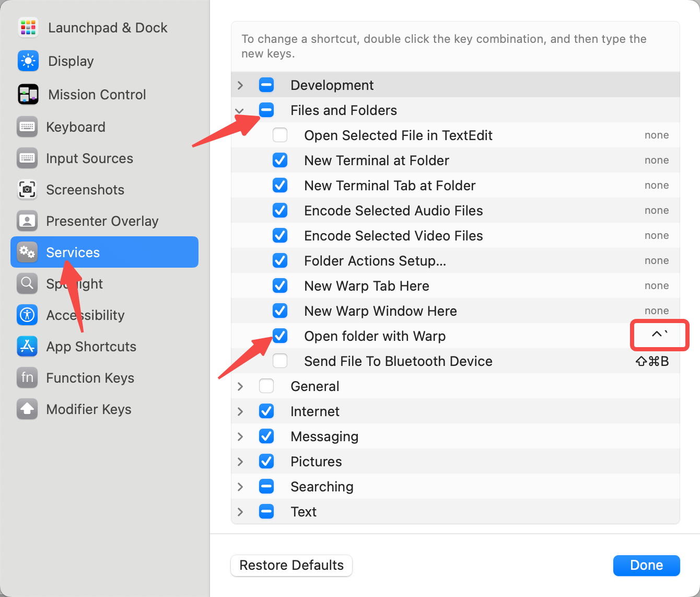
Task: Uncheck New Terminal at Folder
Action: pos(280,160)
